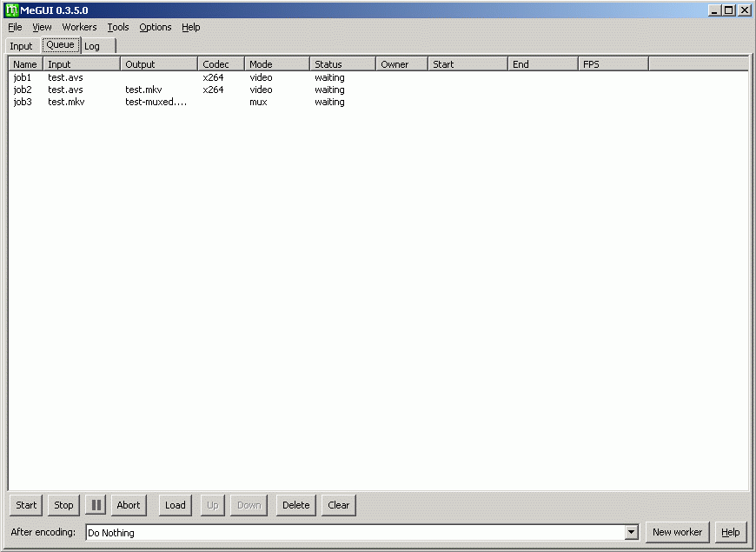Select the job3 mux job row
The height and width of the screenshot is (552, 756).
click(23, 102)
